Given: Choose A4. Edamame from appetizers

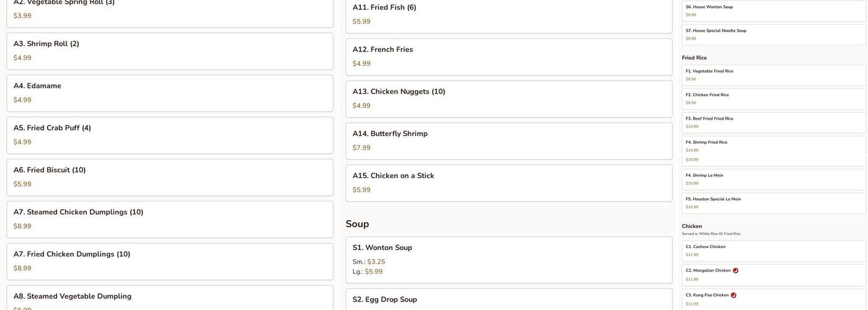Looking at the screenshot, I should click(x=169, y=93).
